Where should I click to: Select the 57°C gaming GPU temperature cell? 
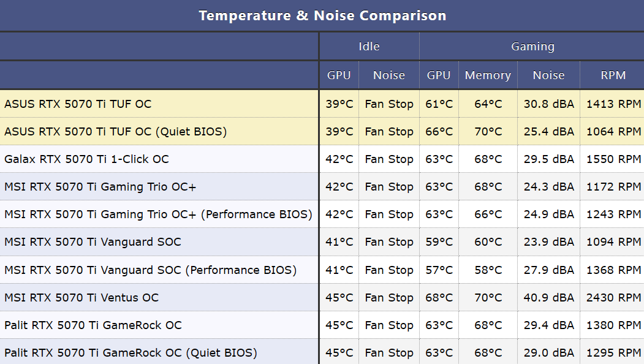(439, 270)
